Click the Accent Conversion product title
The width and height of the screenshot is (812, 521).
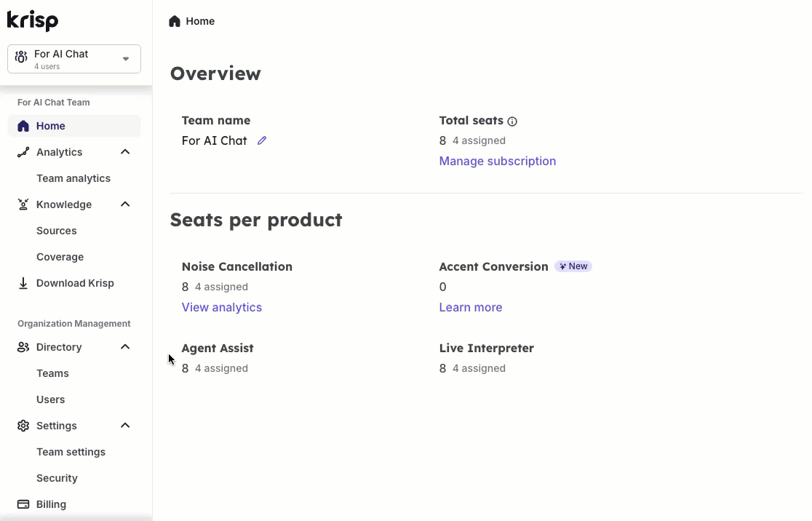click(493, 267)
